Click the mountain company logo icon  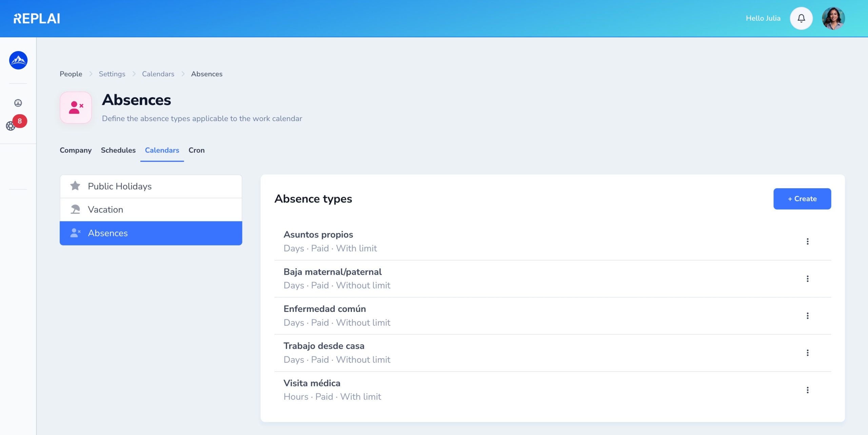pos(18,60)
